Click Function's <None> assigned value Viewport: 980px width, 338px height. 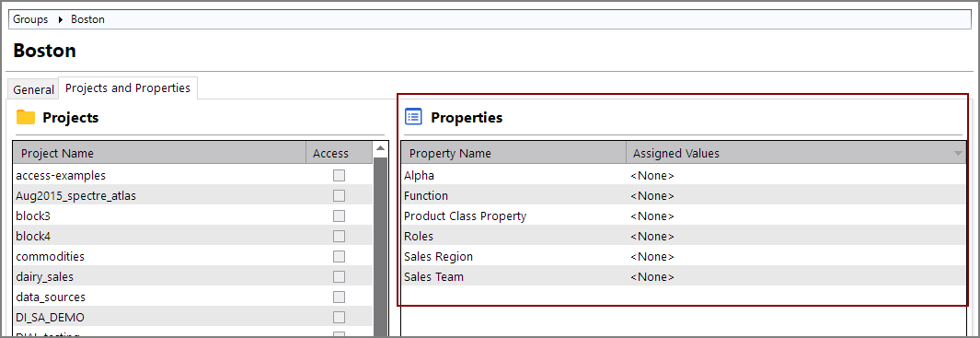(651, 196)
